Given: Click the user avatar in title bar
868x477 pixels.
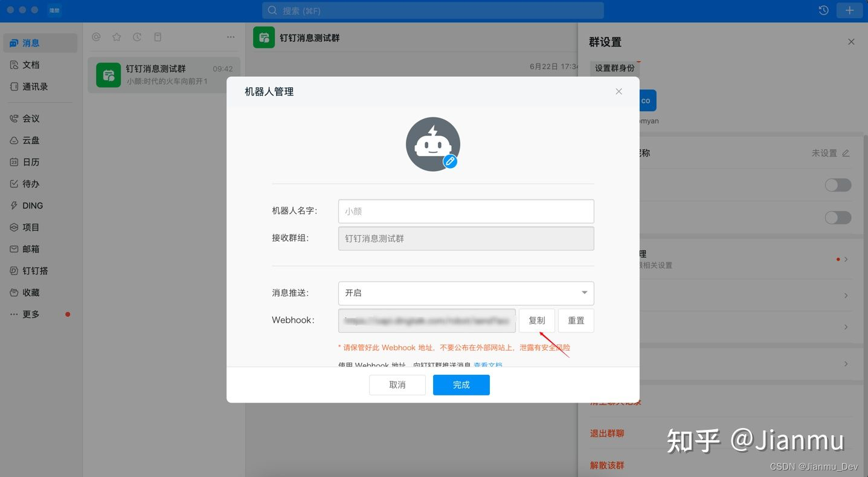Looking at the screenshot, I should pos(54,10).
